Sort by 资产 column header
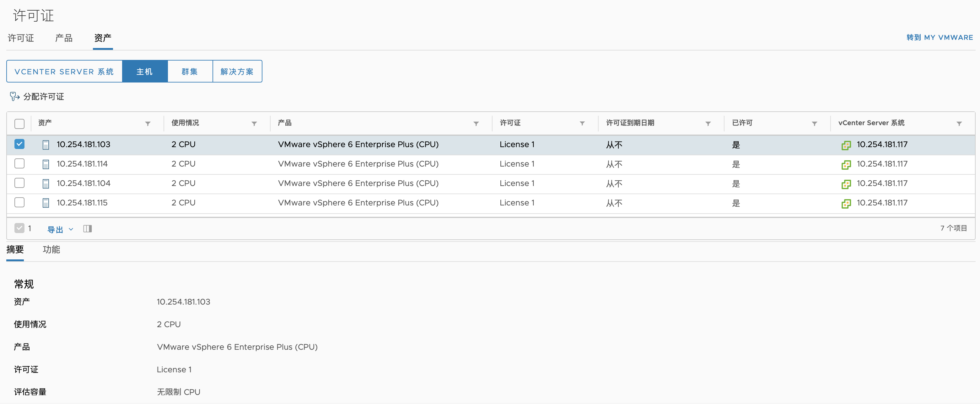This screenshot has height=404, width=980. coord(45,123)
